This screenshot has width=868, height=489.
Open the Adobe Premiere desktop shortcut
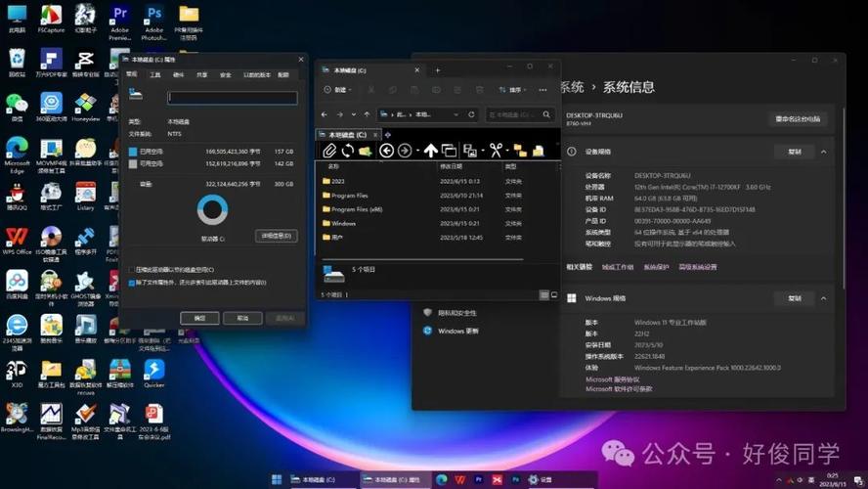pos(119,23)
